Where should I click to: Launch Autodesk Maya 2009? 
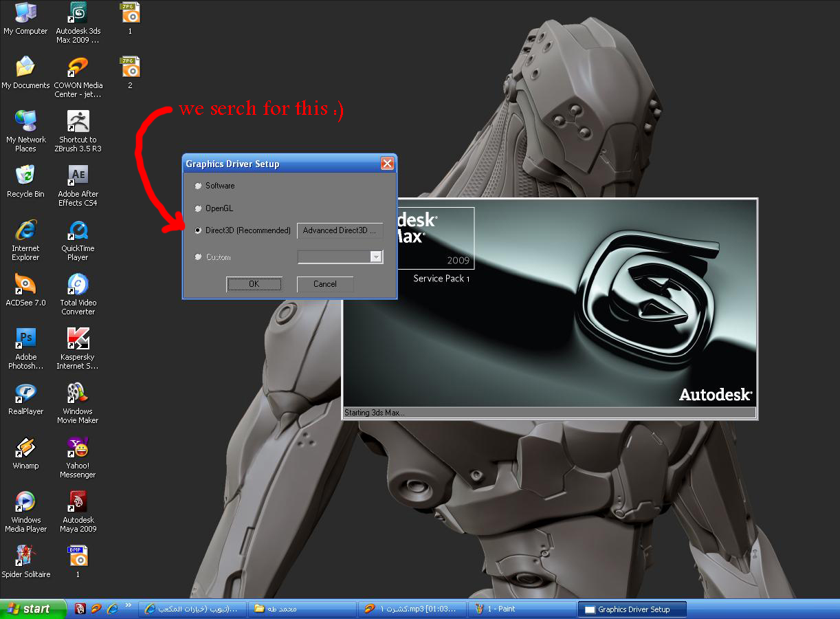pyautogui.click(x=78, y=511)
